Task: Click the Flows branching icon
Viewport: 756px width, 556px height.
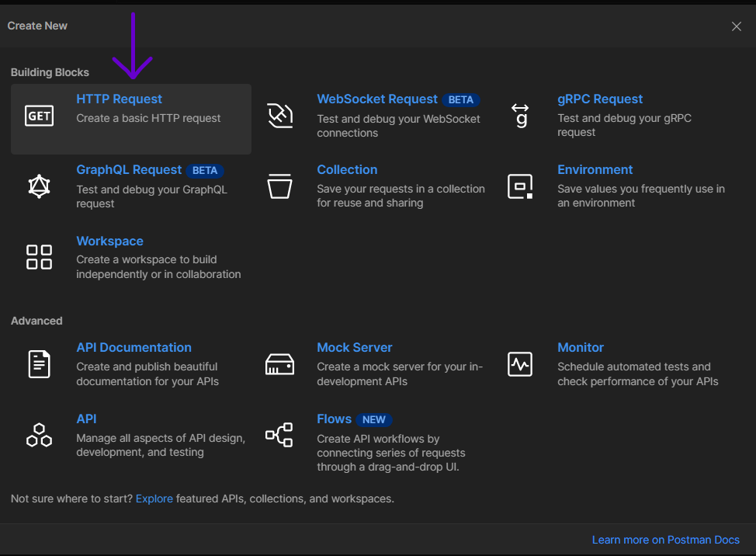Action: (279, 435)
